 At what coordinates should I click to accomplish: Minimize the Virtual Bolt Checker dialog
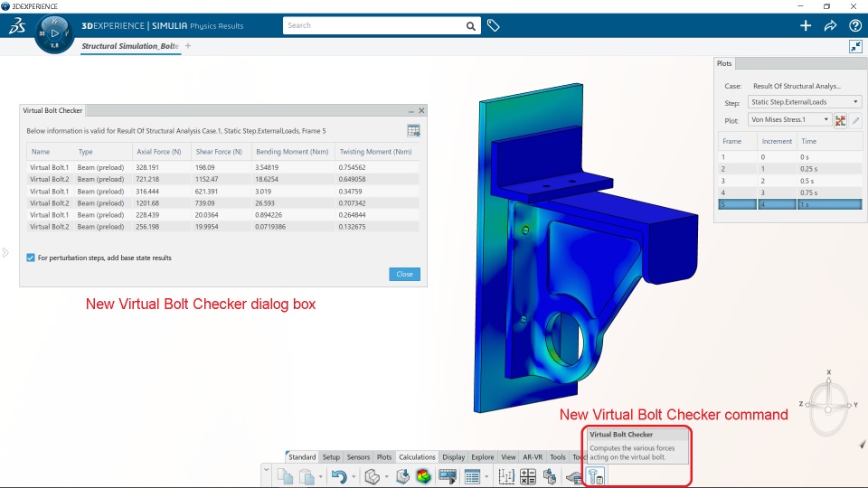coord(411,111)
